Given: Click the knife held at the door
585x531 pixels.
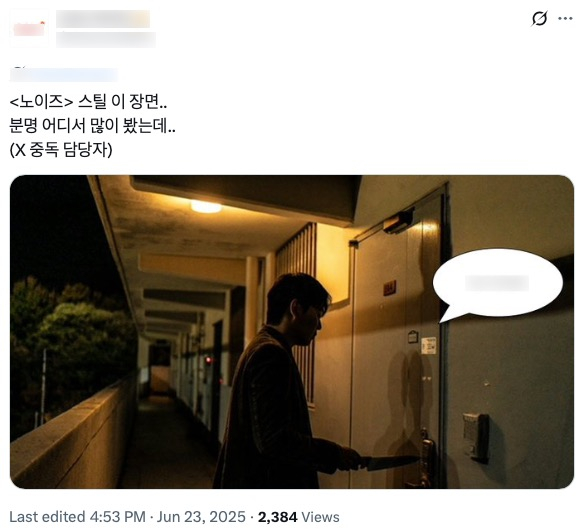Looking at the screenshot, I should (390, 463).
